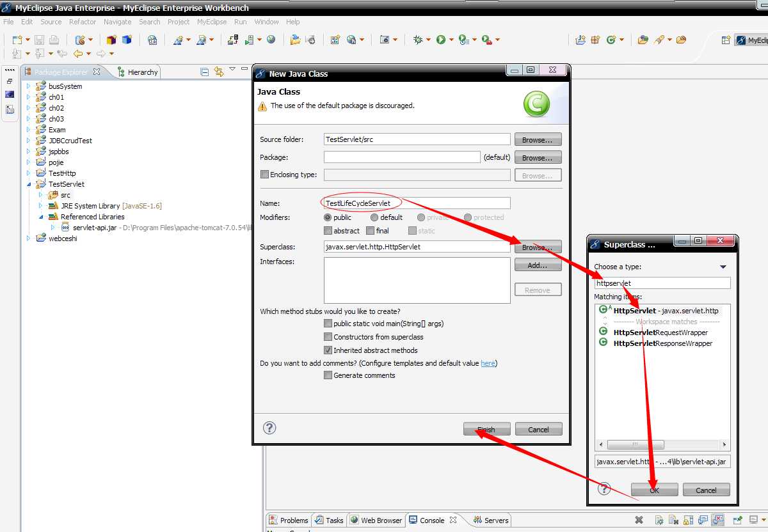
Task: Switch to the Problems tab
Action: click(289, 520)
